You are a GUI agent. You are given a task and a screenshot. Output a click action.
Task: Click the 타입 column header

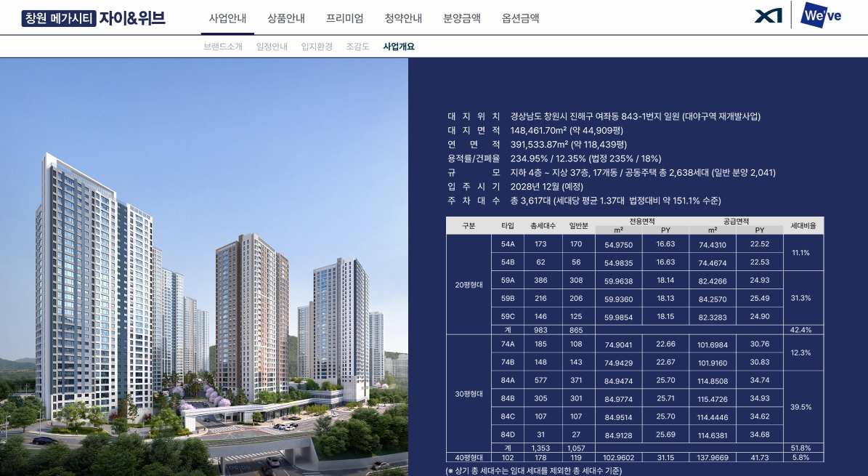pos(508,225)
